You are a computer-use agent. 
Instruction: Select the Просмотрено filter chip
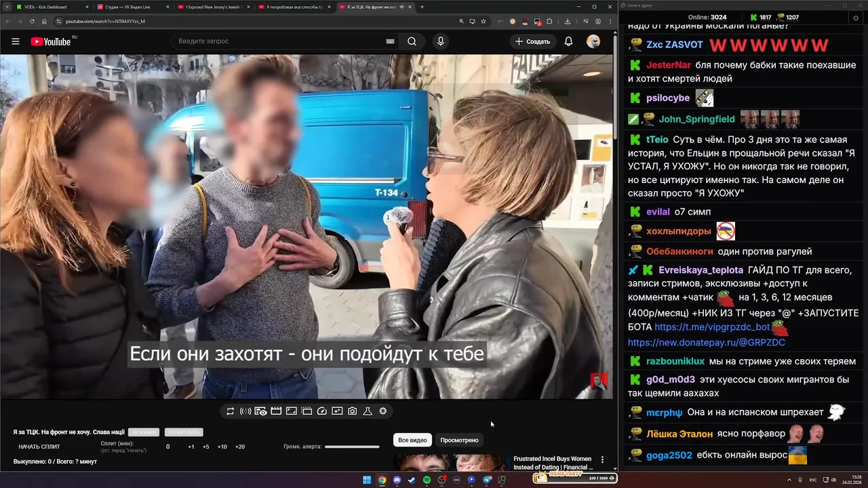coord(459,440)
